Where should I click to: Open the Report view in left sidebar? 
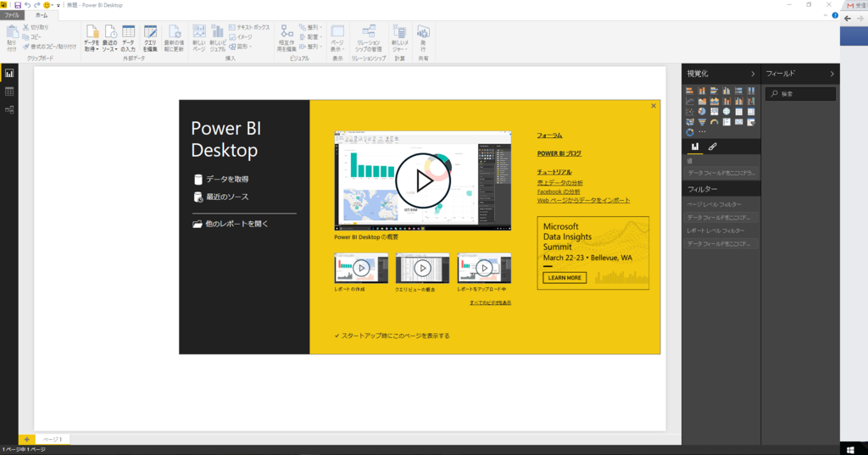coord(8,73)
